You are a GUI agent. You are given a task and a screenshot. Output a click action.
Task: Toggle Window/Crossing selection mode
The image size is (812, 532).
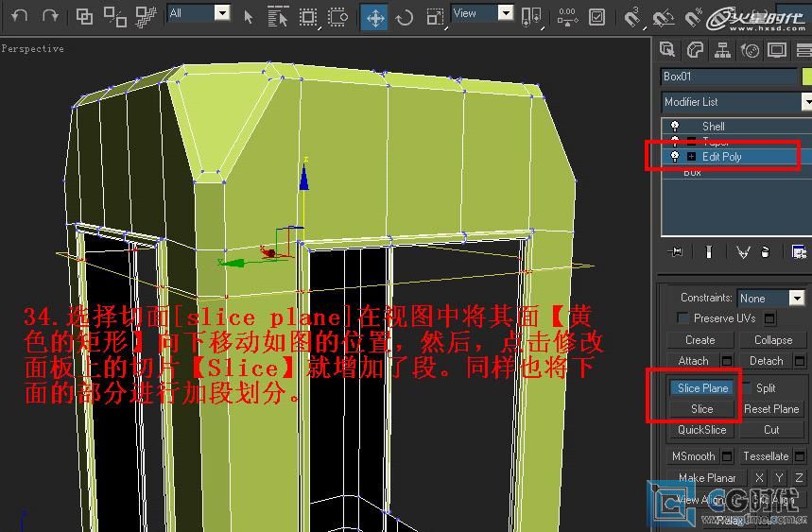(x=338, y=17)
